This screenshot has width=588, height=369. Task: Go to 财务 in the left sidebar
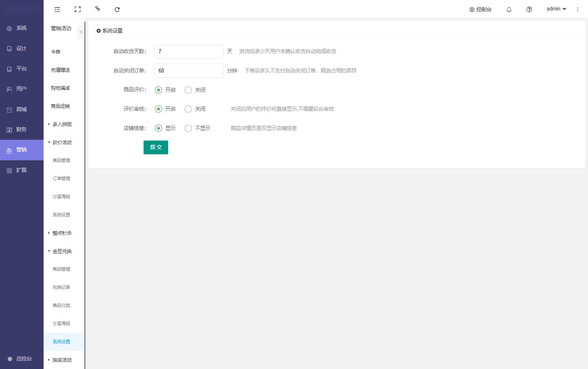point(21,129)
